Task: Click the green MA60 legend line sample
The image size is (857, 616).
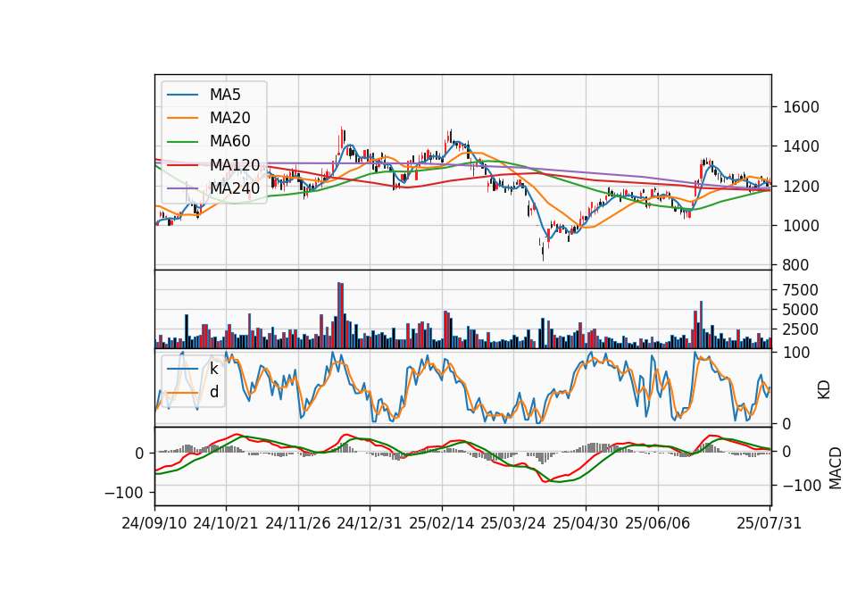Action: [182, 142]
